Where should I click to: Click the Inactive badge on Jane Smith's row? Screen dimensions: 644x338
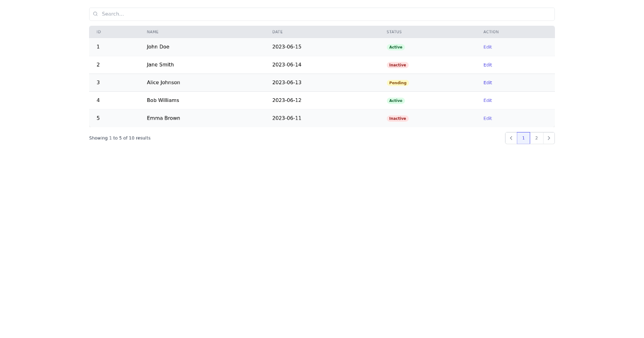397,64
